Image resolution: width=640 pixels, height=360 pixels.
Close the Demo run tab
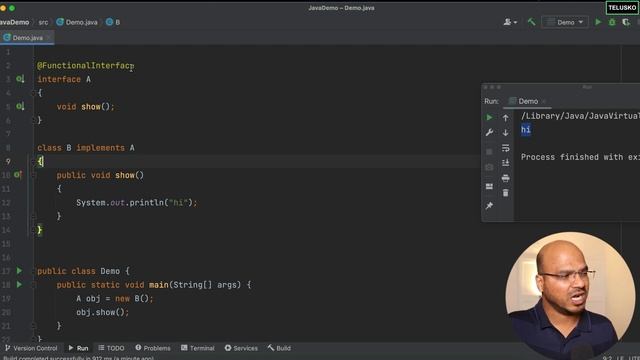pyautogui.click(x=544, y=101)
